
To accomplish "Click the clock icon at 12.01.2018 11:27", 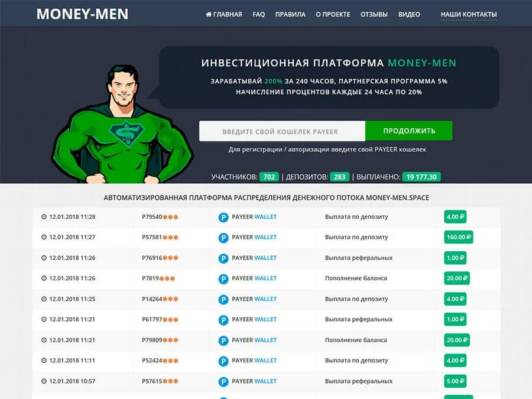I will [44, 237].
